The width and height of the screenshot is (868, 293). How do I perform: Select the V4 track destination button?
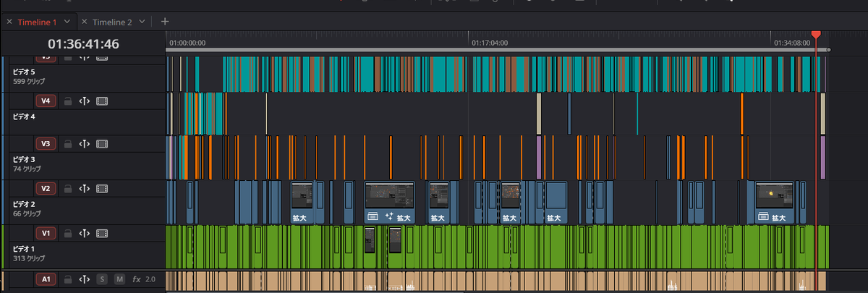[x=46, y=101]
